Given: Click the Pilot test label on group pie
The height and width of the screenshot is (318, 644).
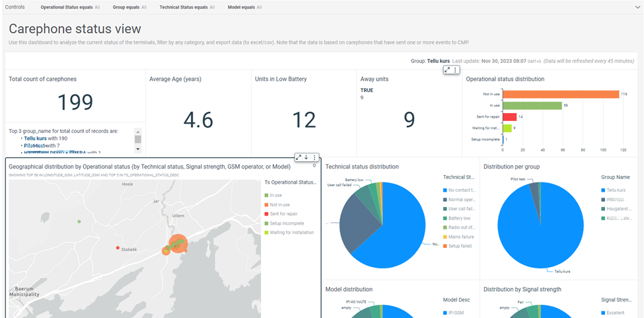Looking at the screenshot, I should [x=518, y=180].
